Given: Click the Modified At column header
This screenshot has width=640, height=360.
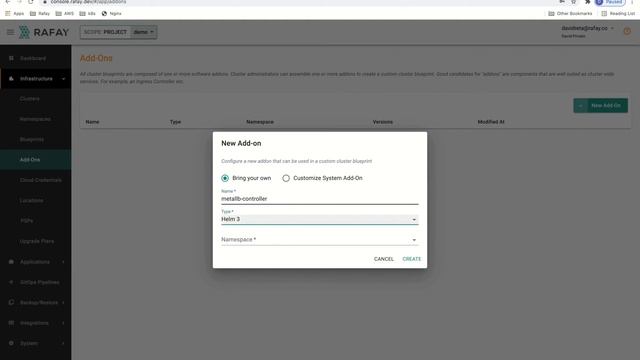Looking at the screenshot, I should coord(491,122).
